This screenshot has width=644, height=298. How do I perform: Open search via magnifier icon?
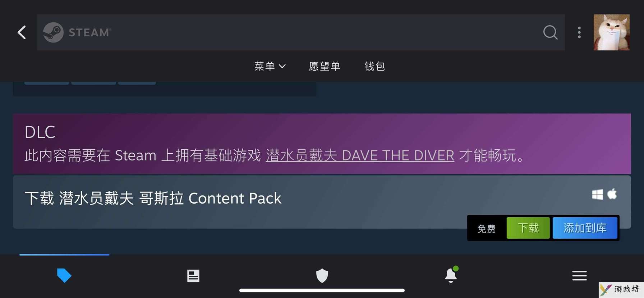tap(550, 32)
